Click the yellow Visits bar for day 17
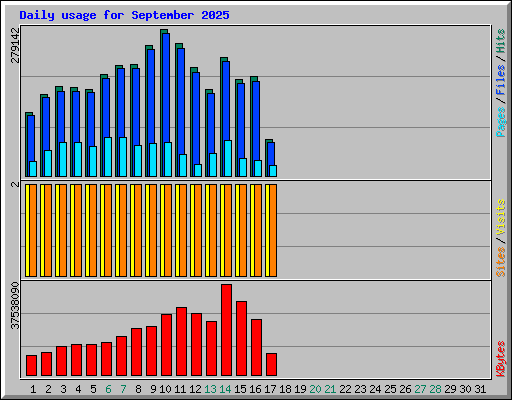Viewport: 512px width, 400px height. [x=267, y=230]
